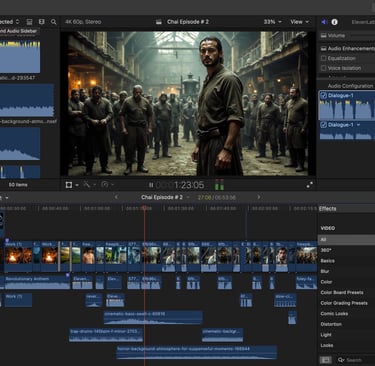Enable the Voice Isolation checkbox
The image size is (375, 366).
click(323, 68)
